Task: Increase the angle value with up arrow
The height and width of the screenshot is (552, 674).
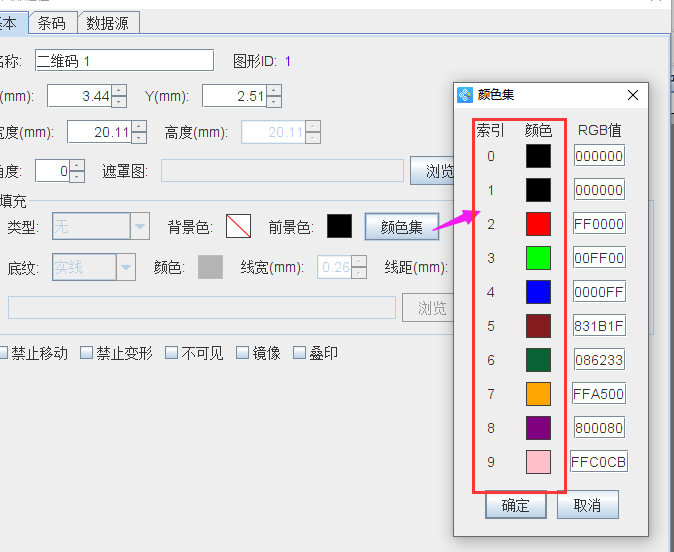Action: click(x=77, y=165)
